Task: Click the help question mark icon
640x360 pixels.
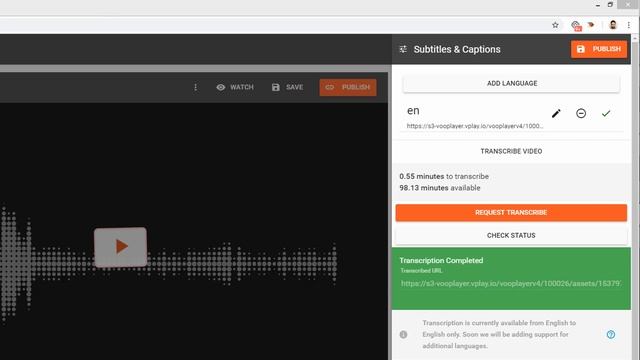Action: [x=611, y=334]
